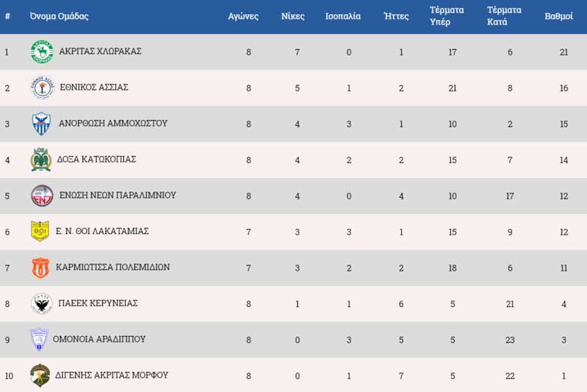Open the ΟΜΟΝΟΙΑ ΑΡΑΔΙΠΠΟΥ team name
587x392 pixels.
click(x=99, y=339)
